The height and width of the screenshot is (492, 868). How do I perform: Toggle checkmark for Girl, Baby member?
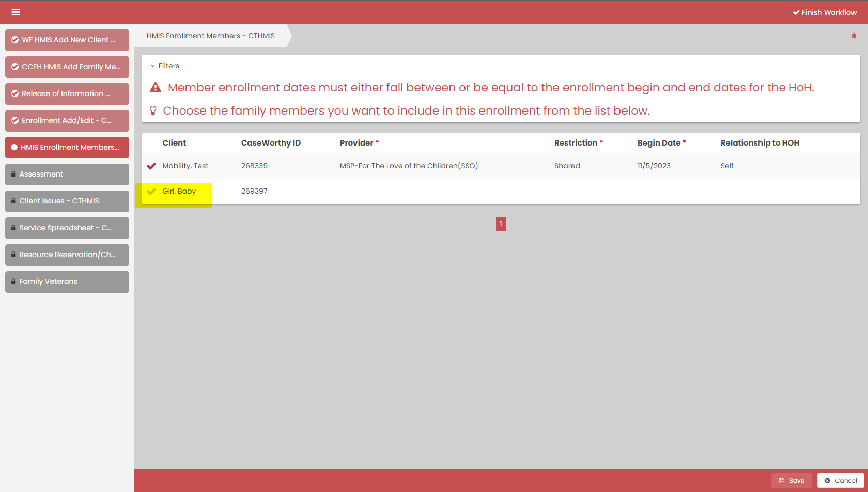(x=151, y=192)
